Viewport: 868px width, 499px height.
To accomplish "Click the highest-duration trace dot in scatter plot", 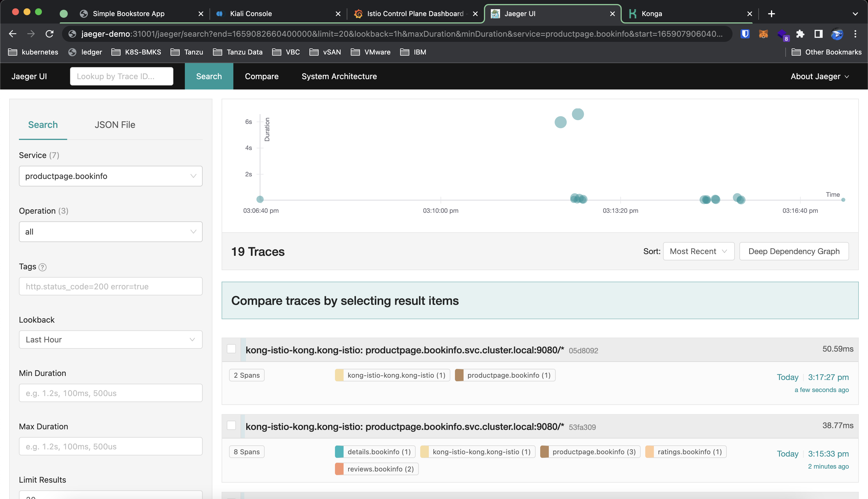I will [x=578, y=114].
